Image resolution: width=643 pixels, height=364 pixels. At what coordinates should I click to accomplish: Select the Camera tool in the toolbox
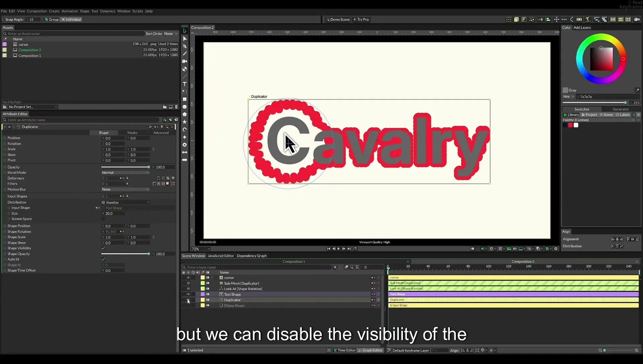(185, 61)
